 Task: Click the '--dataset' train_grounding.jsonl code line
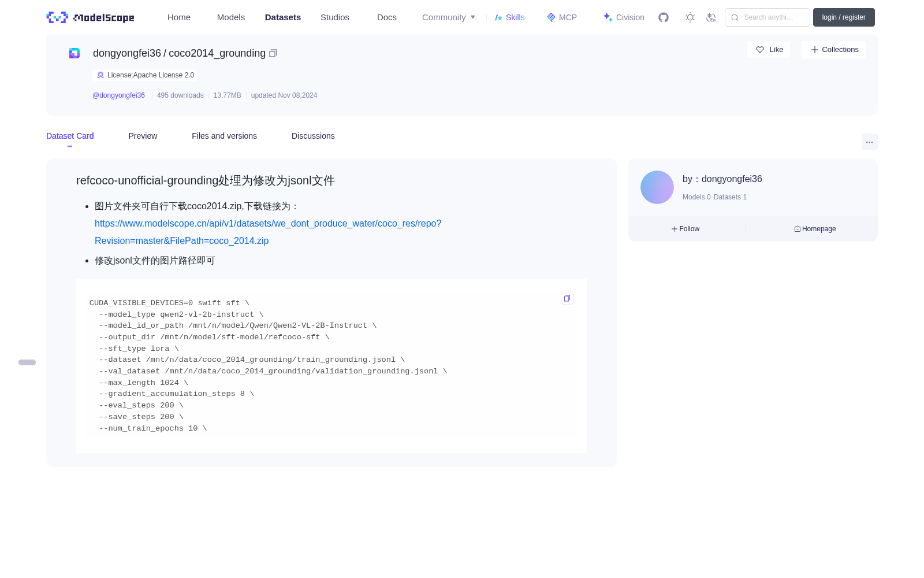pos(252,360)
